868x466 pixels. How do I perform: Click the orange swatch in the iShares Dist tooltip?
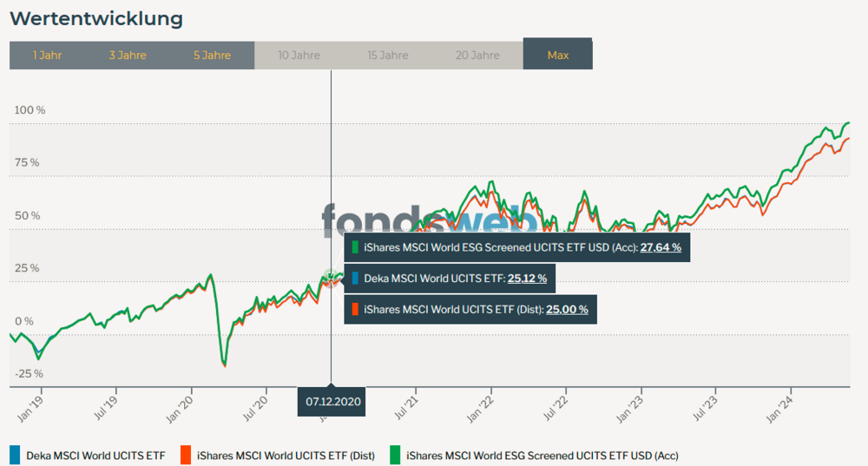[355, 310]
